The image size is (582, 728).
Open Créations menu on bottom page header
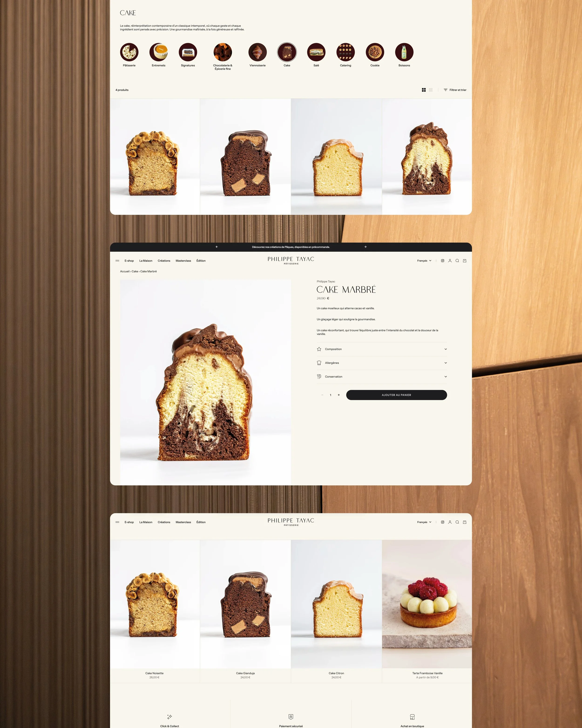click(x=164, y=522)
